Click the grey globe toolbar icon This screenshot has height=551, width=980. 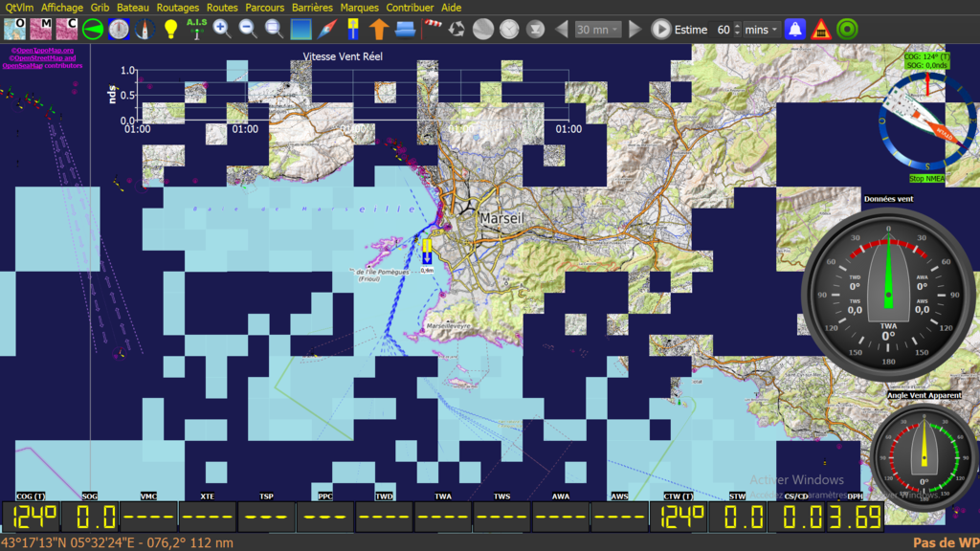[x=483, y=30]
